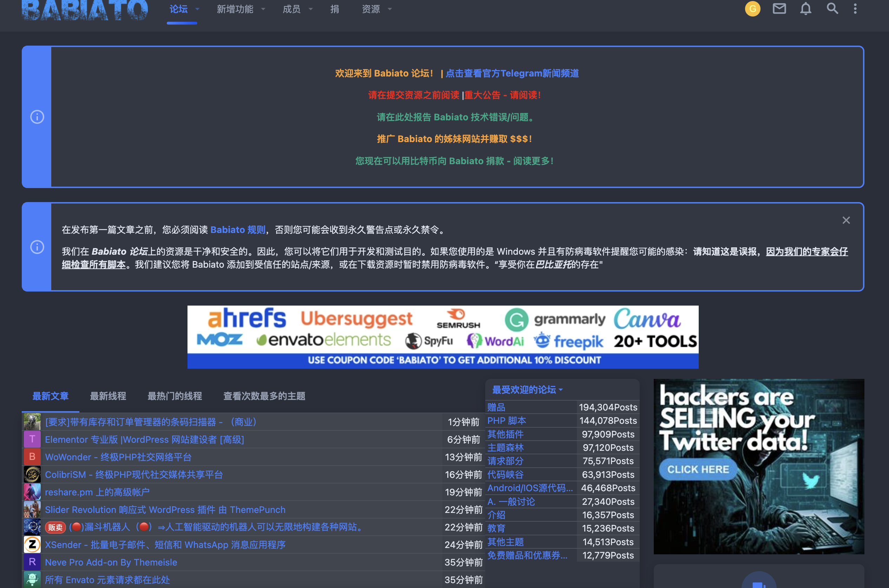The height and width of the screenshot is (588, 889).
Task: Click the hackers Twitter data ad
Action: coord(759,466)
